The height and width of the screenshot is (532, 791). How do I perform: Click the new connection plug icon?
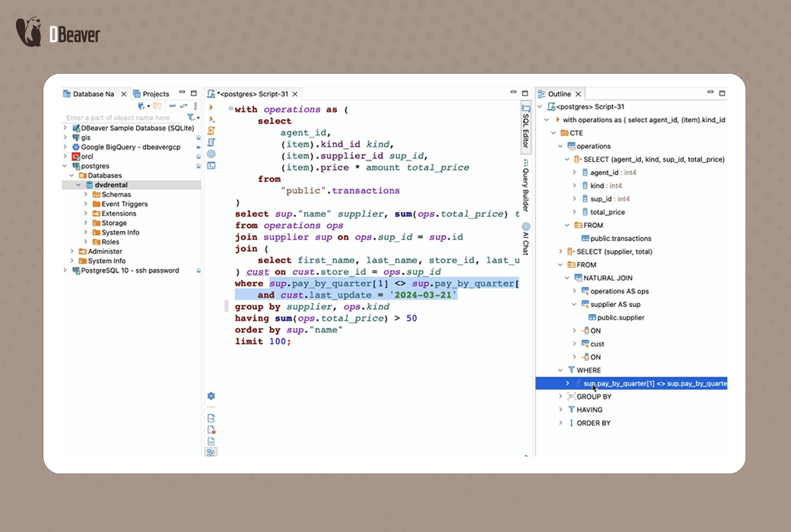coord(142,106)
